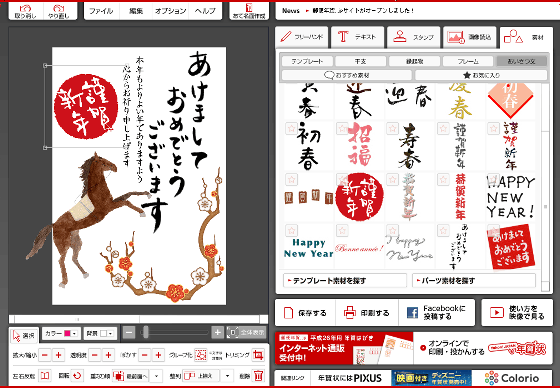The height and width of the screenshot is (388, 560).
Task: Fit to view with 全体表示 button
Action: 246,333
